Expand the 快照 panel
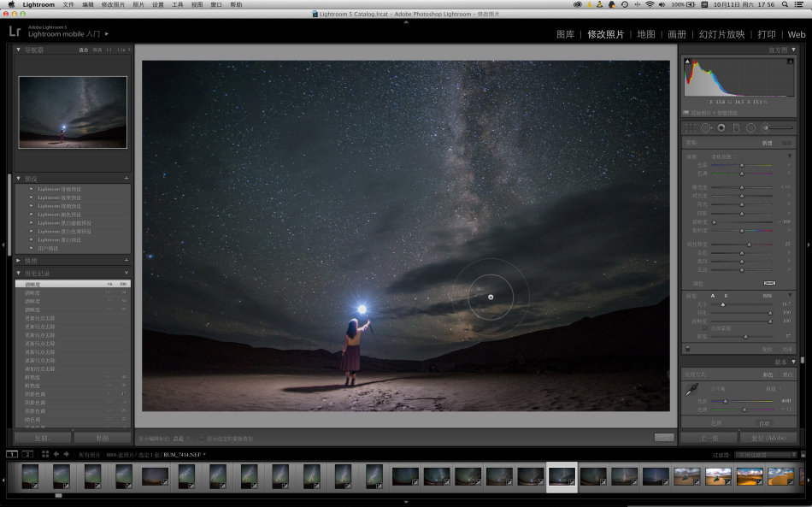The width and height of the screenshot is (812, 507). point(19,260)
